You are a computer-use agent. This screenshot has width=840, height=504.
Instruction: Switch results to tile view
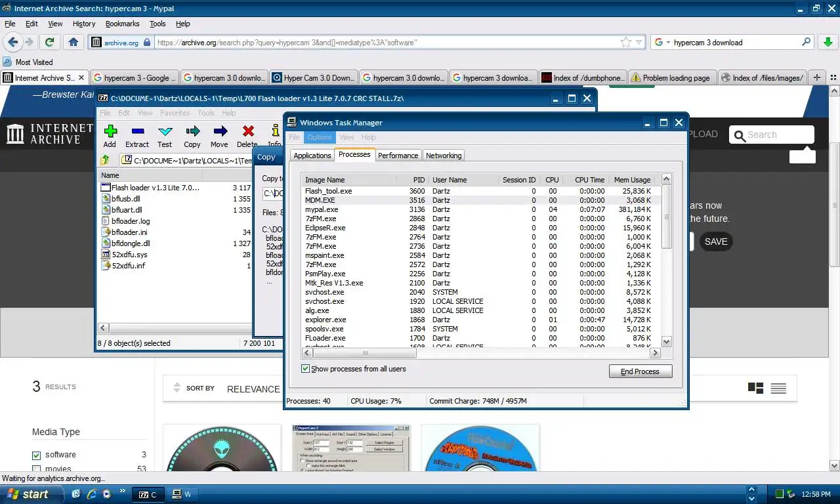755,388
